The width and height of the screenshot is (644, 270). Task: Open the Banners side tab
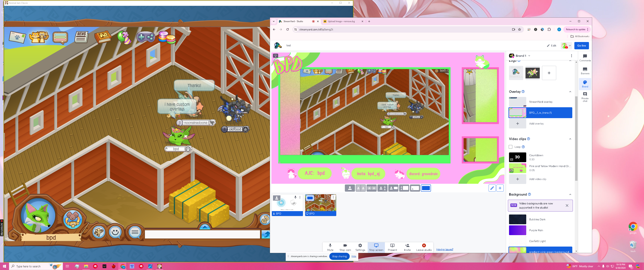click(x=585, y=71)
